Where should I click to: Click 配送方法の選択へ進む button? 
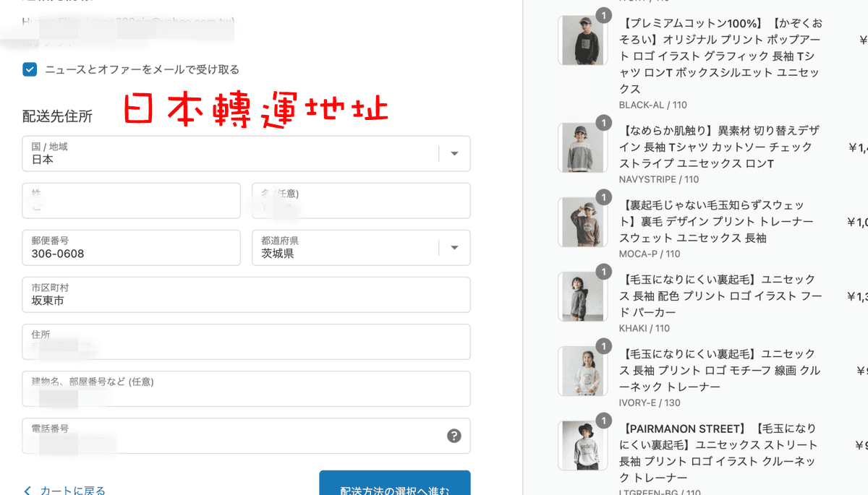395,483
